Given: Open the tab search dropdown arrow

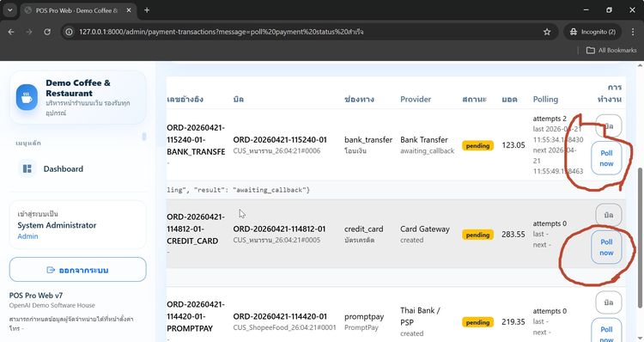Looking at the screenshot, I should click(9, 10).
